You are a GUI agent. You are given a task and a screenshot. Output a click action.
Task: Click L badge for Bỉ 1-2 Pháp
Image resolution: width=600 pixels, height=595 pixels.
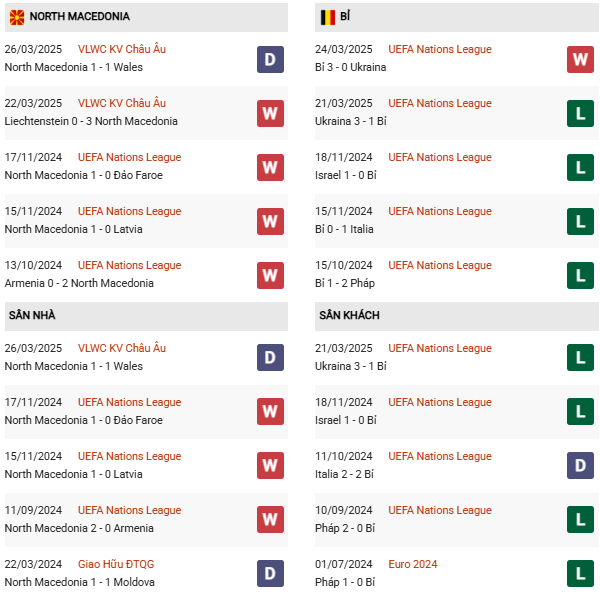click(580, 275)
